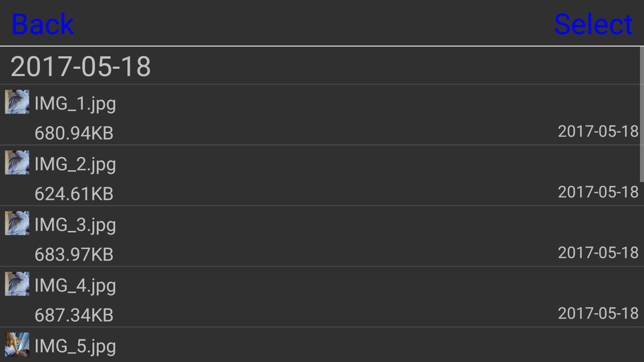Click the 683.97KB file size
644x362 pixels.
click(74, 255)
